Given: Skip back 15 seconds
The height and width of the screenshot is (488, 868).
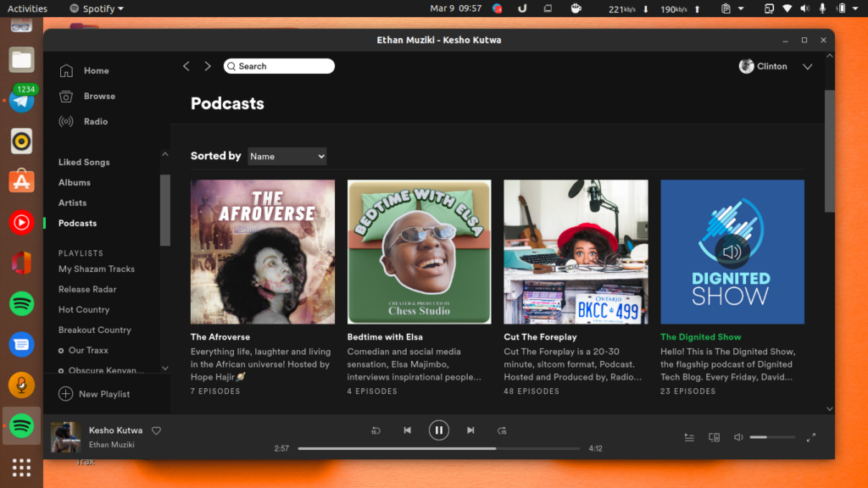Looking at the screenshot, I should [x=376, y=430].
